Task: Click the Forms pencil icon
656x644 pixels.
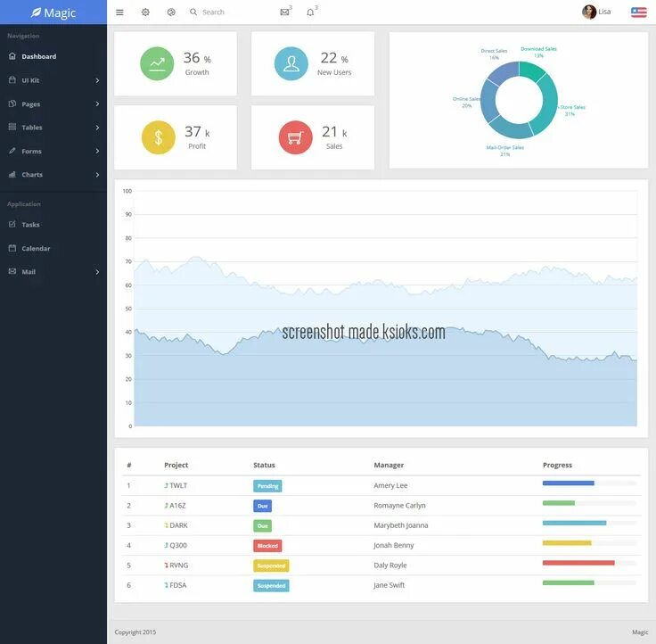Action: [x=12, y=151]
